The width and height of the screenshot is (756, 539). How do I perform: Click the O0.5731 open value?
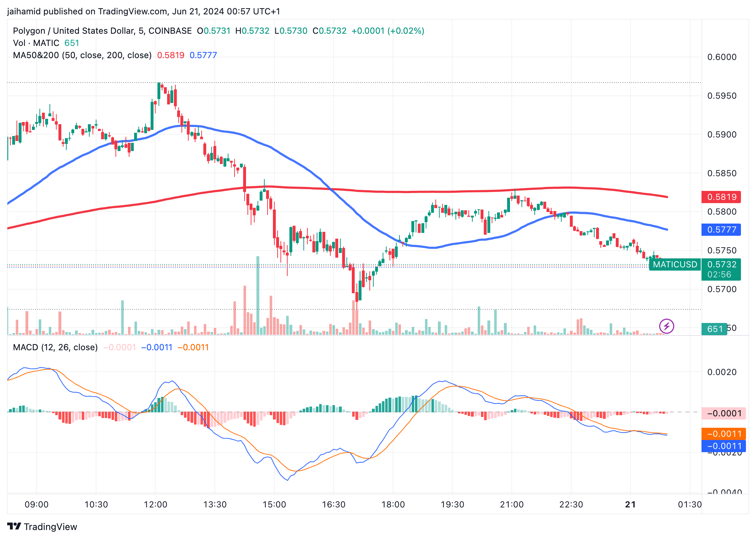point(214,31)
